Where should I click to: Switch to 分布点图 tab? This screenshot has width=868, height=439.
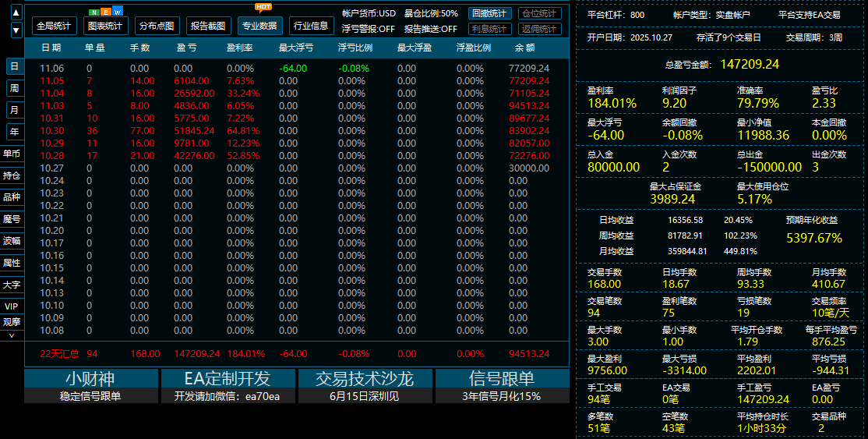[157, 26]
